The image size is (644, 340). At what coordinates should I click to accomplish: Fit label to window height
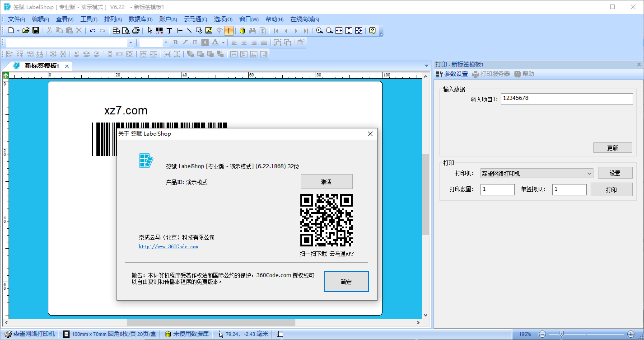coord(349,31)
